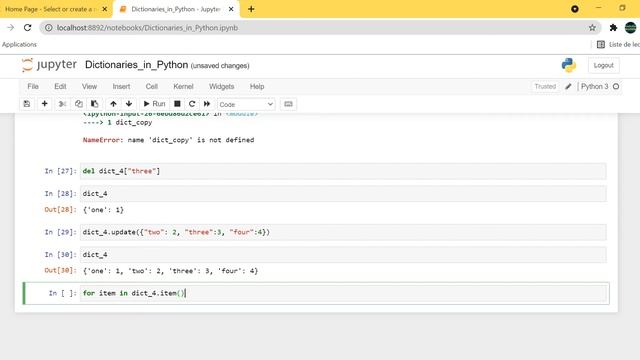Open the Cell menu
This screenshot has width=640, height=360.
[x=152, y=87]
